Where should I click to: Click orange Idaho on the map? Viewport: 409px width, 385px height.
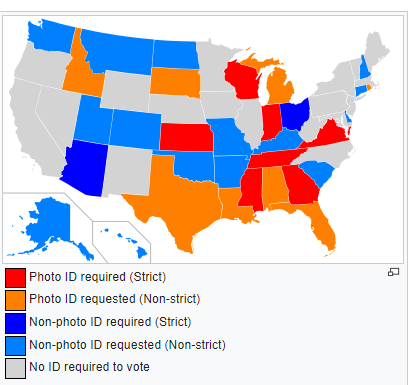tap(82, 75)
